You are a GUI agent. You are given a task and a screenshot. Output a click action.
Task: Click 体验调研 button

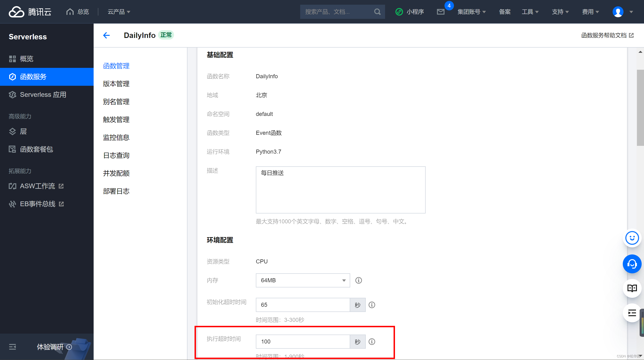click(54, 347)
